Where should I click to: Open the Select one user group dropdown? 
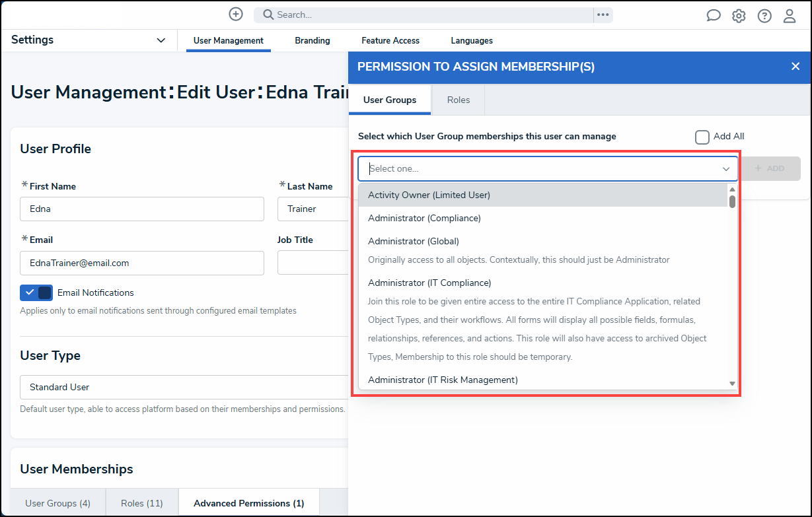(548, 168)
